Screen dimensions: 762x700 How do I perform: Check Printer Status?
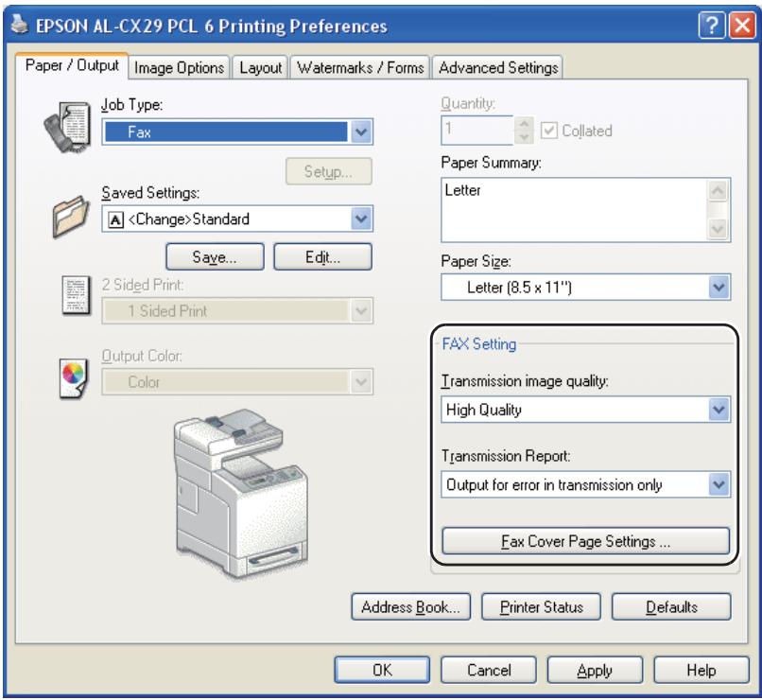pos(541,606)
